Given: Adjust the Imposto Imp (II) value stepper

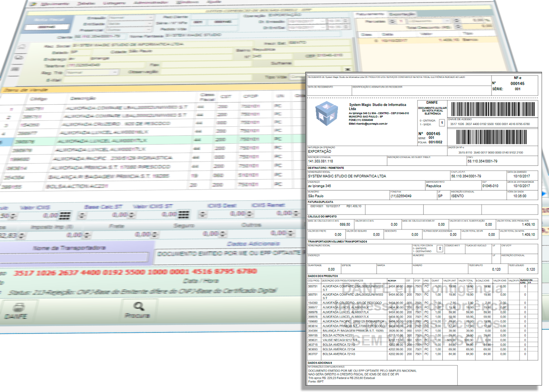Looking at the screenshot, I should click(22, 236).
